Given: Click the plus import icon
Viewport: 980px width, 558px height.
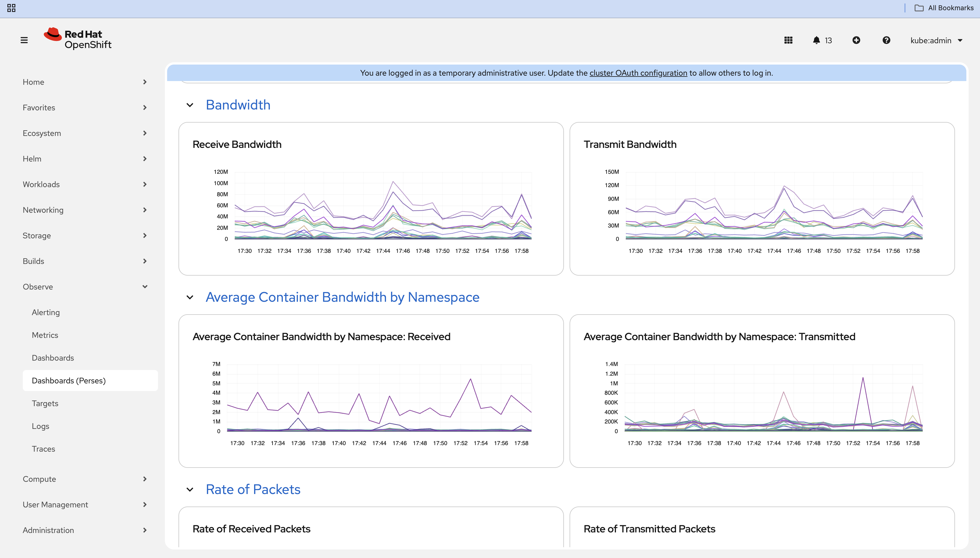Looking at the screenshot, I should [856, 40].
